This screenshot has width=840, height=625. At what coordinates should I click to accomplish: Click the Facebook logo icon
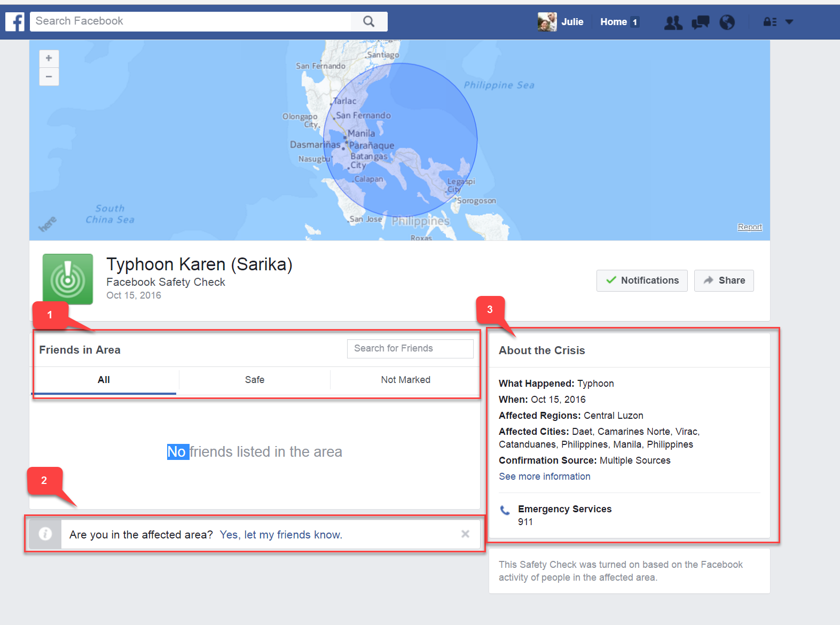[15, 22]
